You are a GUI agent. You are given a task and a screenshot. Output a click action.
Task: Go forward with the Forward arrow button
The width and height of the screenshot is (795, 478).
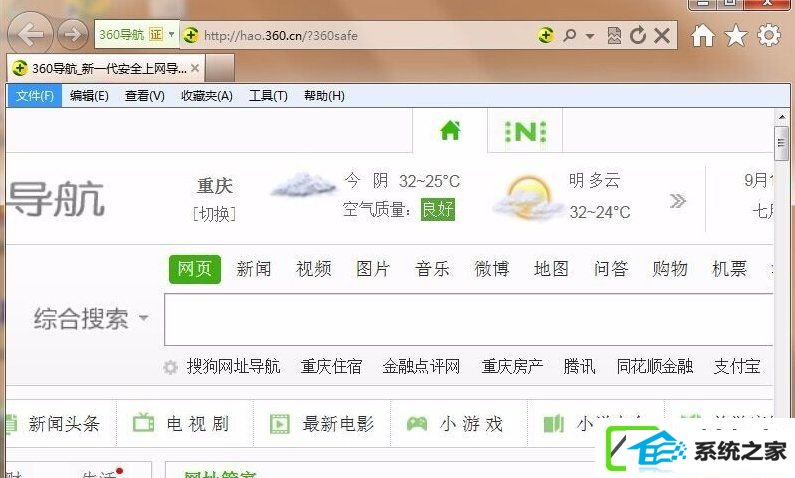click(73, 34)
